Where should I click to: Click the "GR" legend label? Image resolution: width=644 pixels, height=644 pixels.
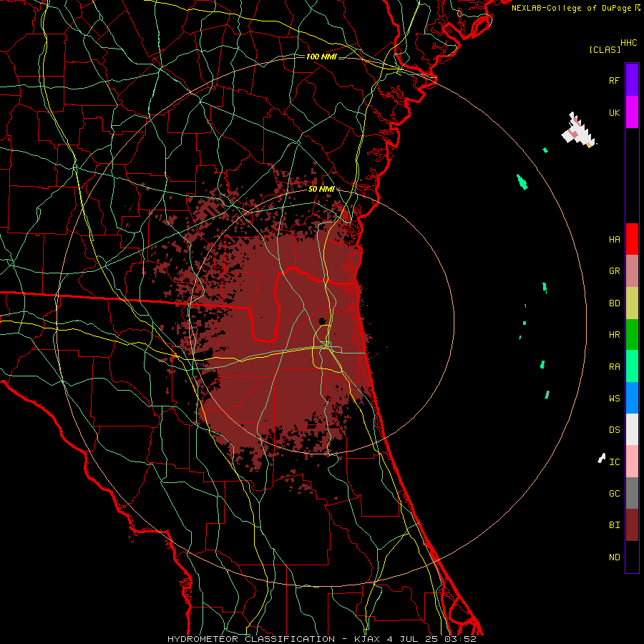pyautogui.click(x=614, y=271)
